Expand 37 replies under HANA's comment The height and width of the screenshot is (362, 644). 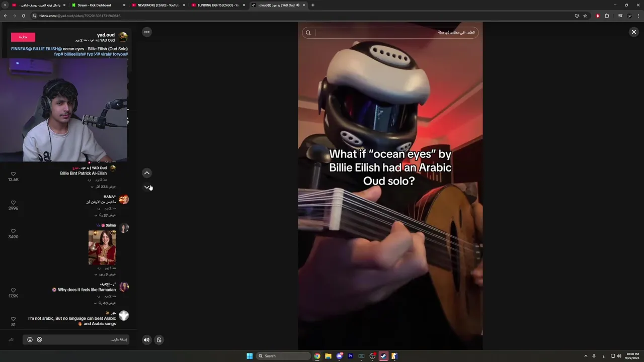(105, 215)
